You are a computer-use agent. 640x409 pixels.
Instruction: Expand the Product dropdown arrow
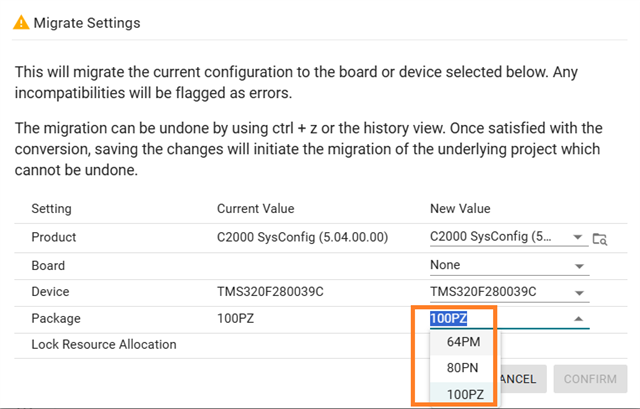[579, 238]
